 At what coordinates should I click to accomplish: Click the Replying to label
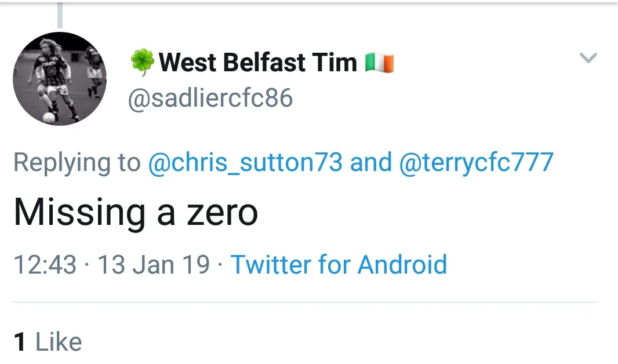(x=77, y=162)
